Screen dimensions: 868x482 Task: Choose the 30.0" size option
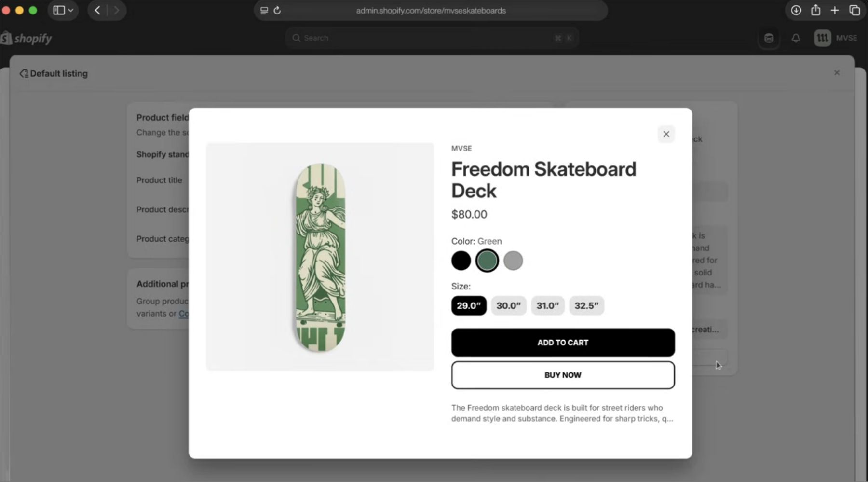point(508,306)
